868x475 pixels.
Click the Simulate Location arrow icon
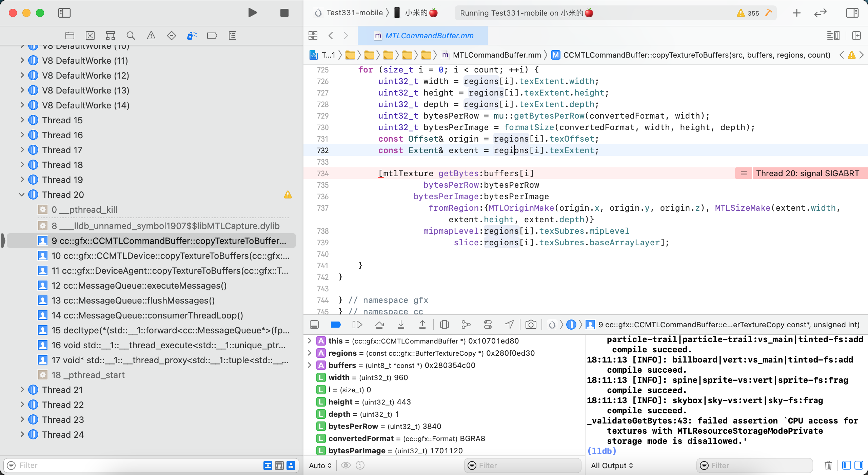coord(509,325)
